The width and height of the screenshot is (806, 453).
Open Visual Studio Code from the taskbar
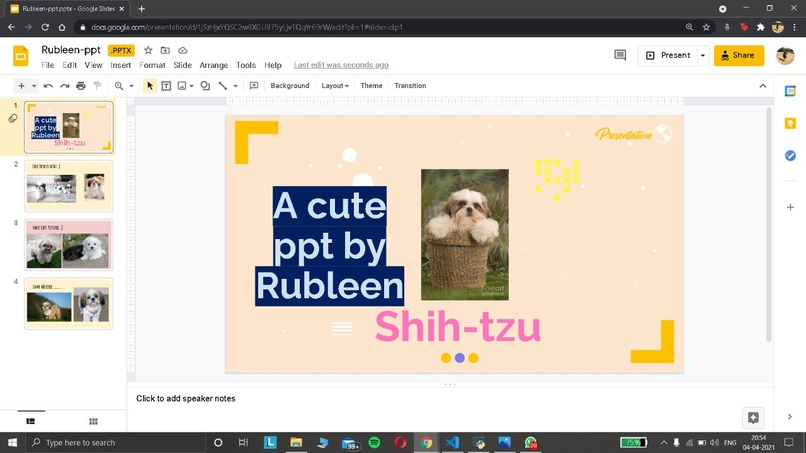(x=452, y=443)
